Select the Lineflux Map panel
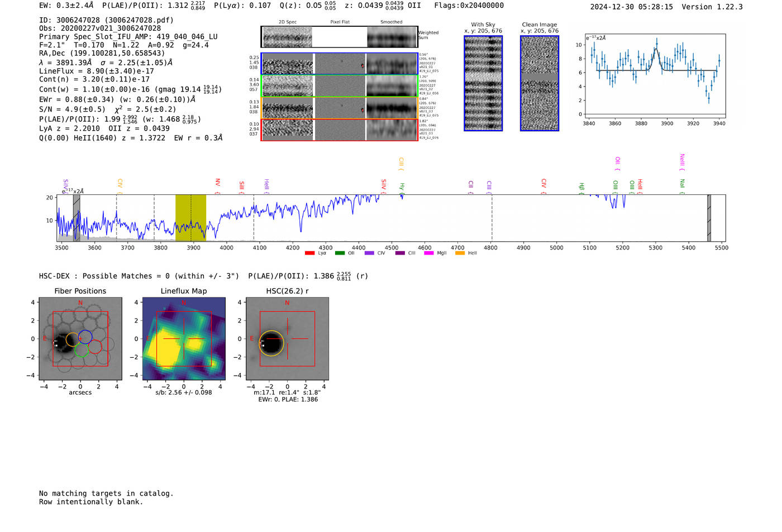This screenshot has width=782, height=532. point(184,339)
